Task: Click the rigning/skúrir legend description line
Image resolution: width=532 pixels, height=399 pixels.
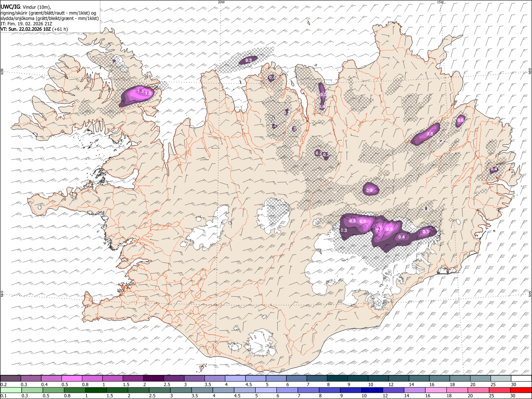Action: [48, 12]
